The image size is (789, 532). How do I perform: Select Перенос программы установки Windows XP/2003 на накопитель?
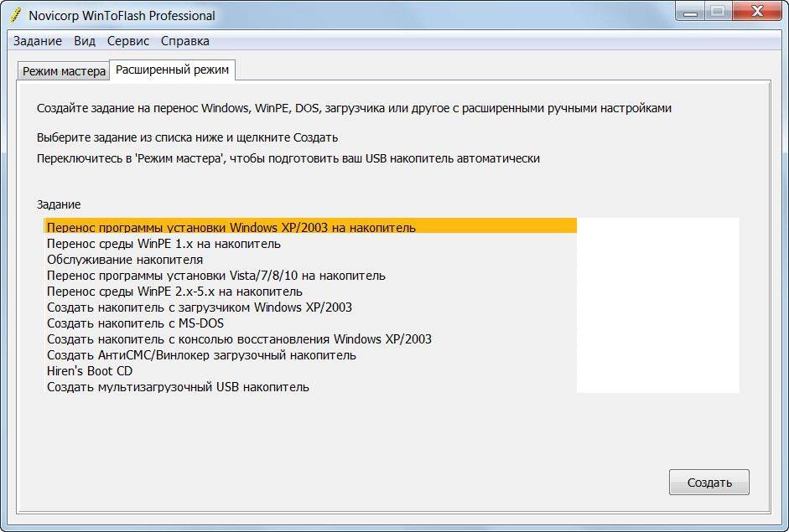tap(310, 226)
